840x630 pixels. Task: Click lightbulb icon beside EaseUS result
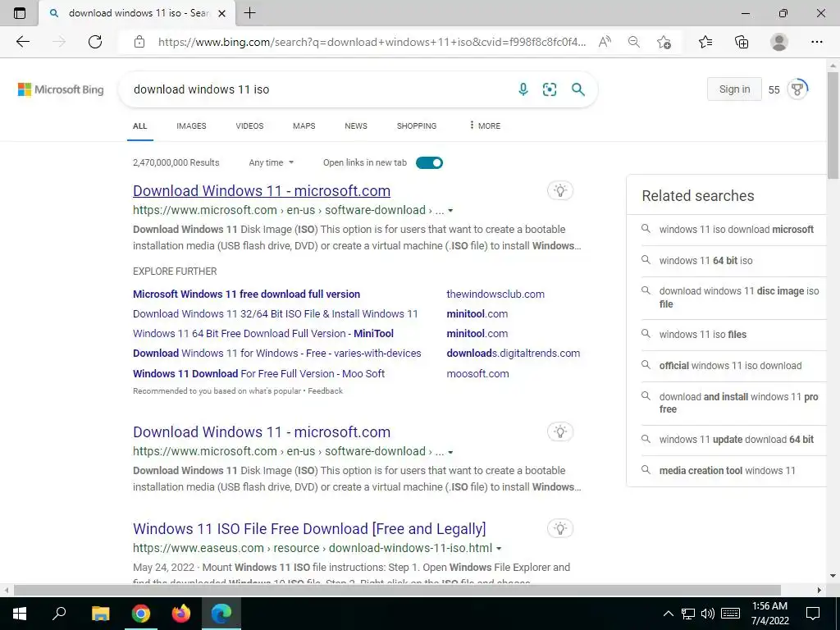tap(560, 528)
